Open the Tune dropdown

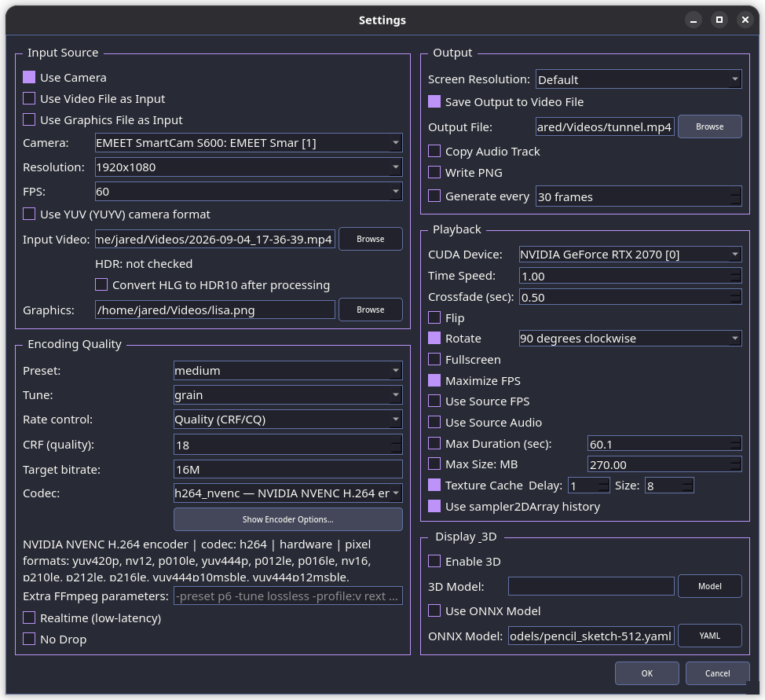point(287,395)
